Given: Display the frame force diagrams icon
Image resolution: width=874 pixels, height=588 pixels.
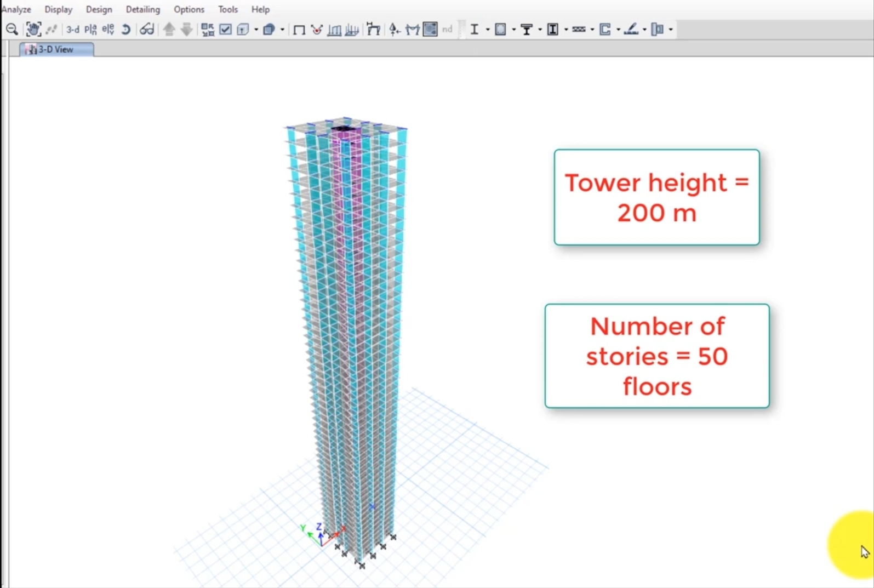Looking at the screenshot, I should point(334,30).
